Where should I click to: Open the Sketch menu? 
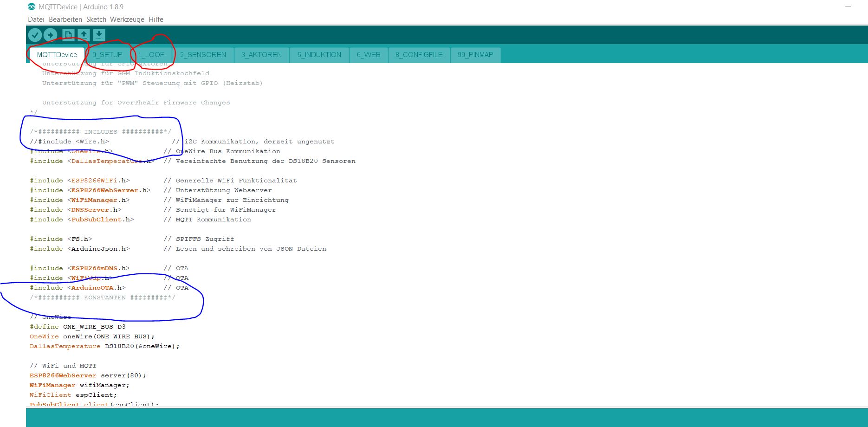click(96, 19)
